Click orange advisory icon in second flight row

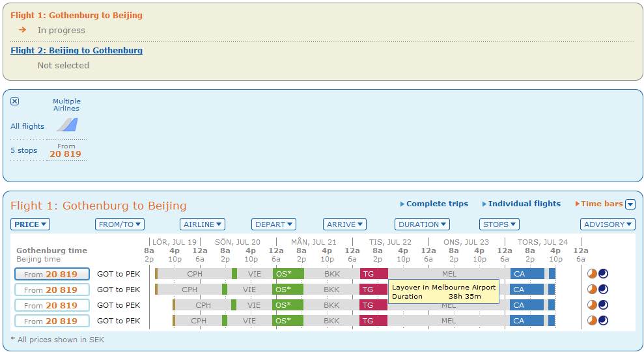point(592,290)
